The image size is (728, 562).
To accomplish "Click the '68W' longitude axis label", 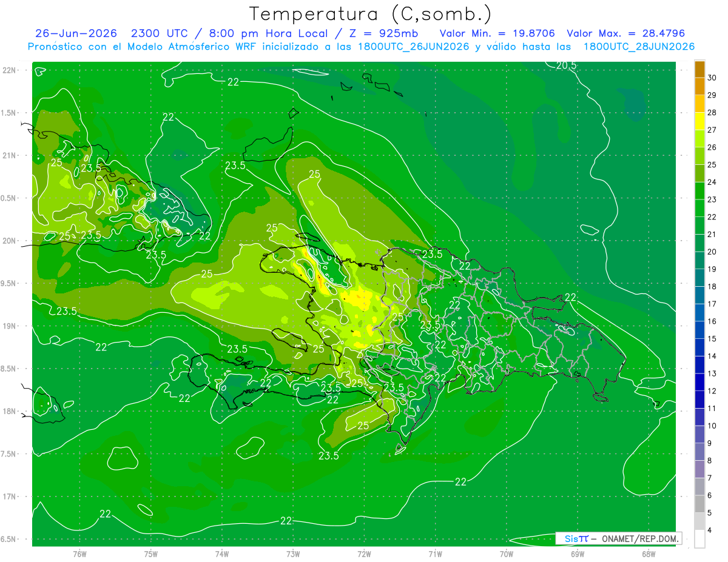I will click(x=649, y=554).
